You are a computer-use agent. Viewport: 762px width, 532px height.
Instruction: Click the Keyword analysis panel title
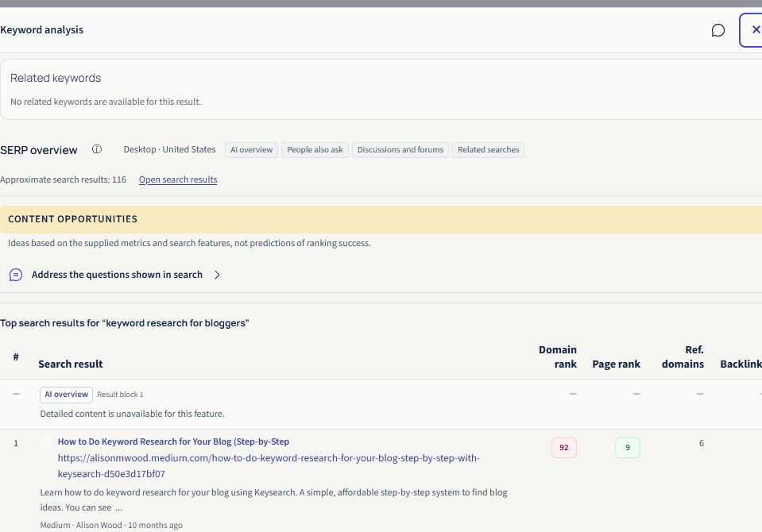click(x=42, y=29)
